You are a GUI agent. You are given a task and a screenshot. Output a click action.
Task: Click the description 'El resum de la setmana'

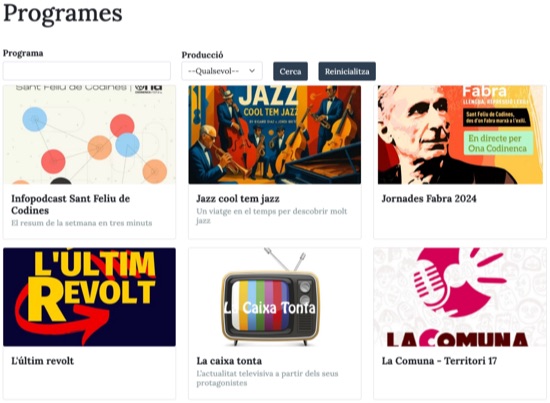coord(82,223)
